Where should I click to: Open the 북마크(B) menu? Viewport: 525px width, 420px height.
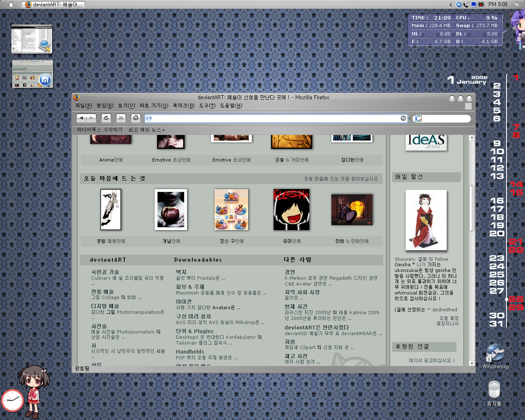[x=184, y=106]
